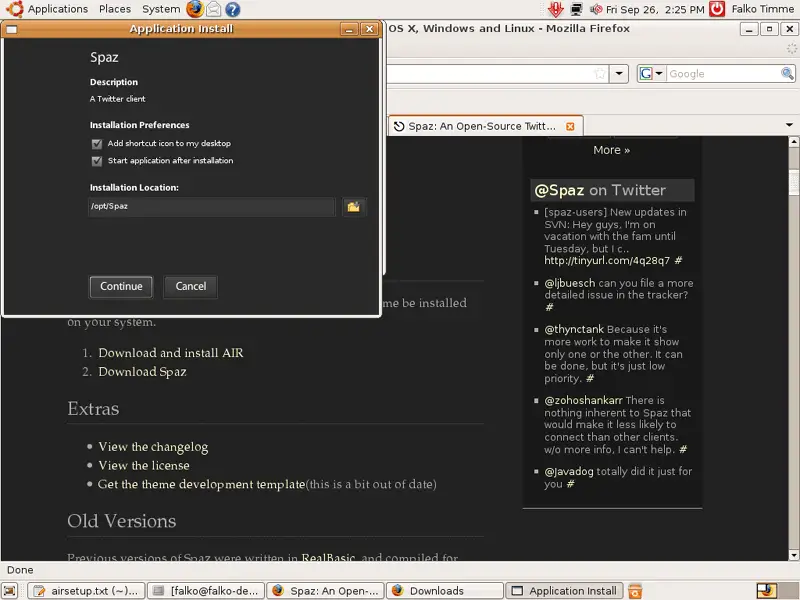Open the tinyurl.com/4q28q7 link

[607, 261]
